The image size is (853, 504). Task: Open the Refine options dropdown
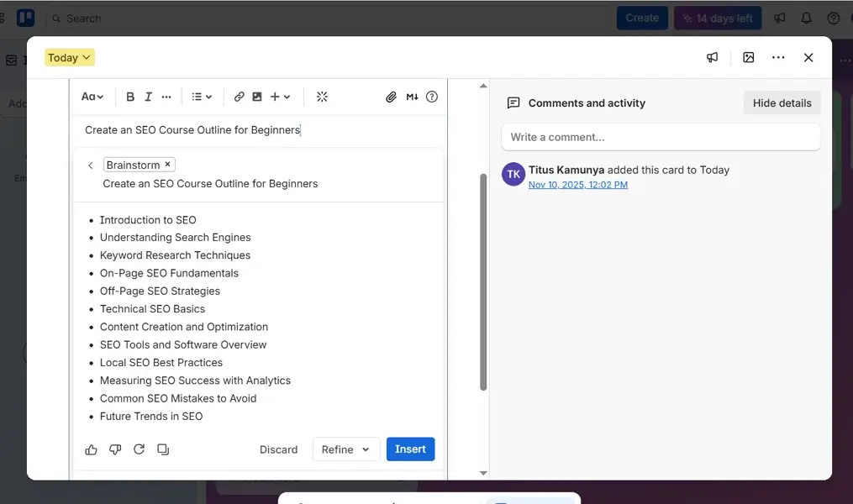[345, 449]
